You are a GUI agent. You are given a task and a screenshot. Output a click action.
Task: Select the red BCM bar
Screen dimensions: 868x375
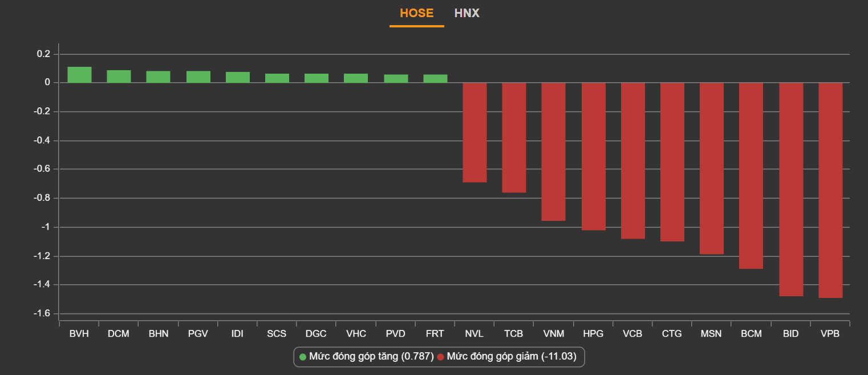tap(751, 176)
